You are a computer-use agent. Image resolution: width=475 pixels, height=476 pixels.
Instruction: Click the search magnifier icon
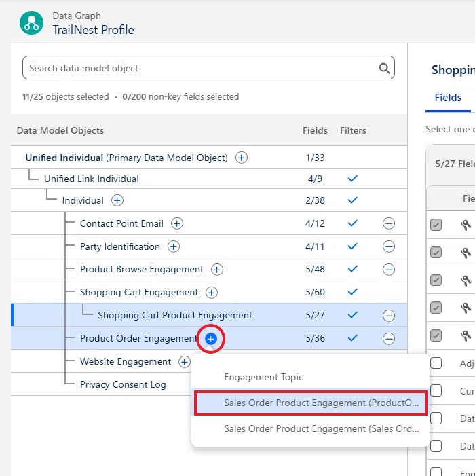click(x=384, y=68)
